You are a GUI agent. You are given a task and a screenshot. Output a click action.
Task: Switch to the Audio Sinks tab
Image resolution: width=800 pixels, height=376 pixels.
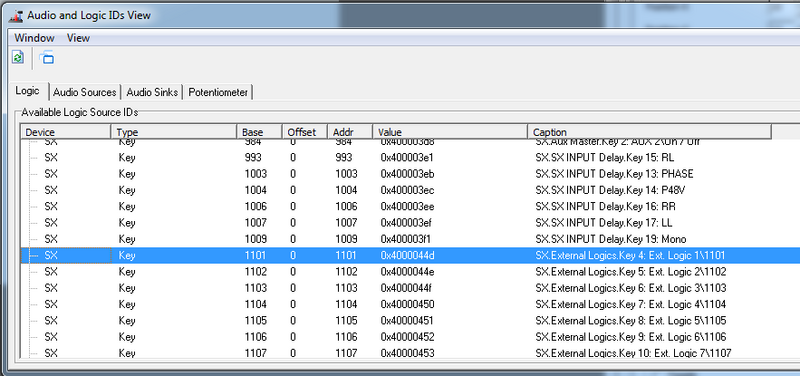coord(152,92)
